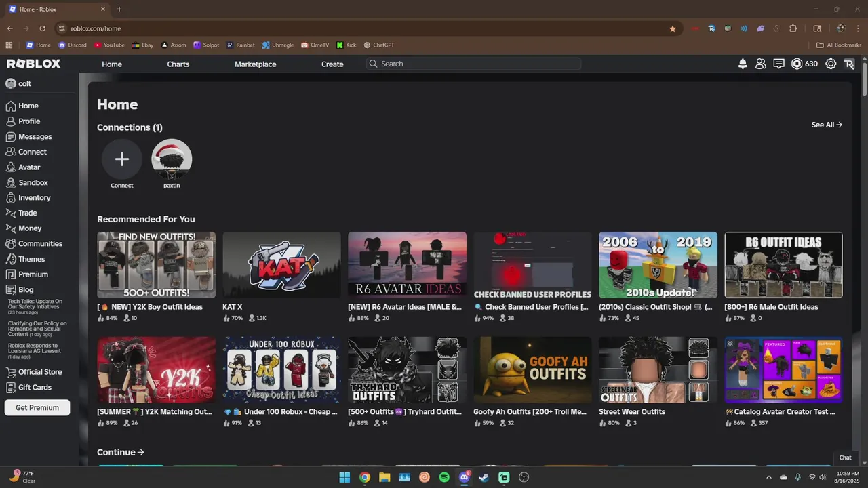Open Discord from the Windows taskbar
Image resolution: width=868 pixels, height=488 pixels.
[x=465, y=477]
